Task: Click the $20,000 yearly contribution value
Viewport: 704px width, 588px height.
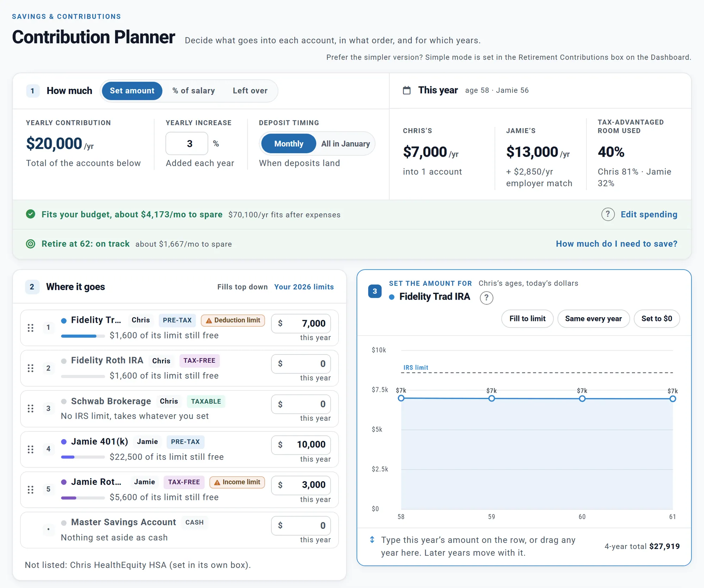Action: tap(54, 144)
